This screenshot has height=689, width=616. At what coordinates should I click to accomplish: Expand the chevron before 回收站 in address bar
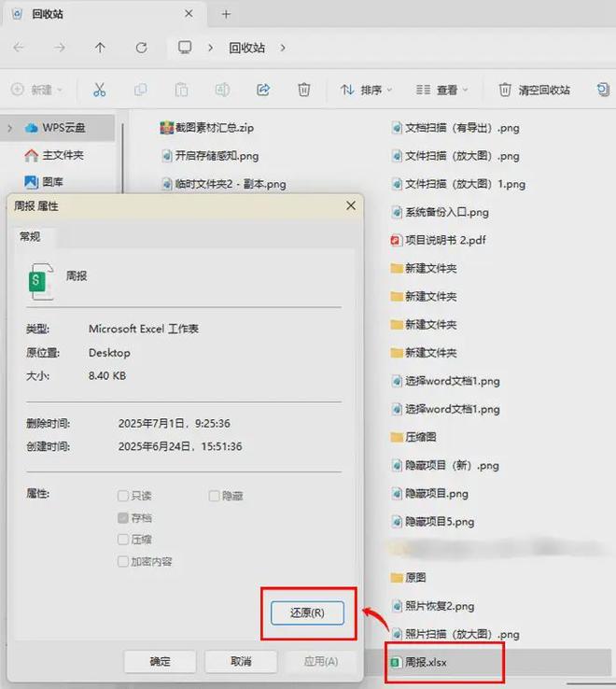(x=210, y=48)
